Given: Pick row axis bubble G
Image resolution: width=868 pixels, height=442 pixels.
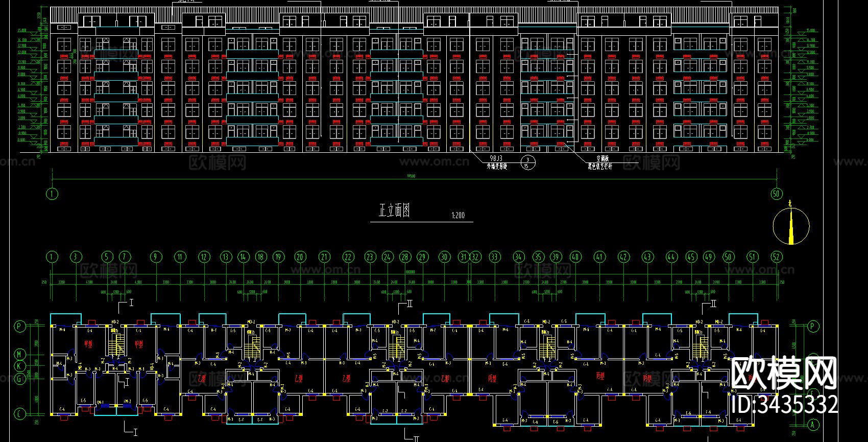Looking at the screenshot, I should (19, 379).
